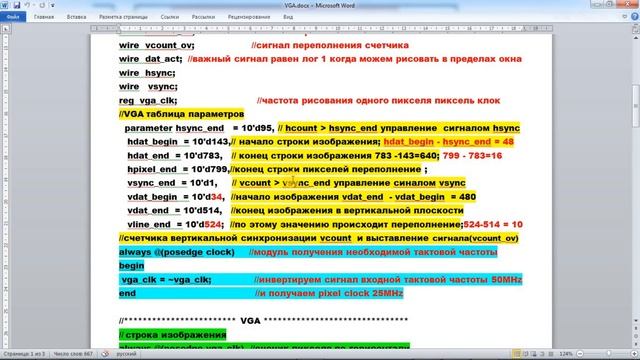Open the Файл tab
This screenshot has width=640, height=360.
click(x=13, y=17)
